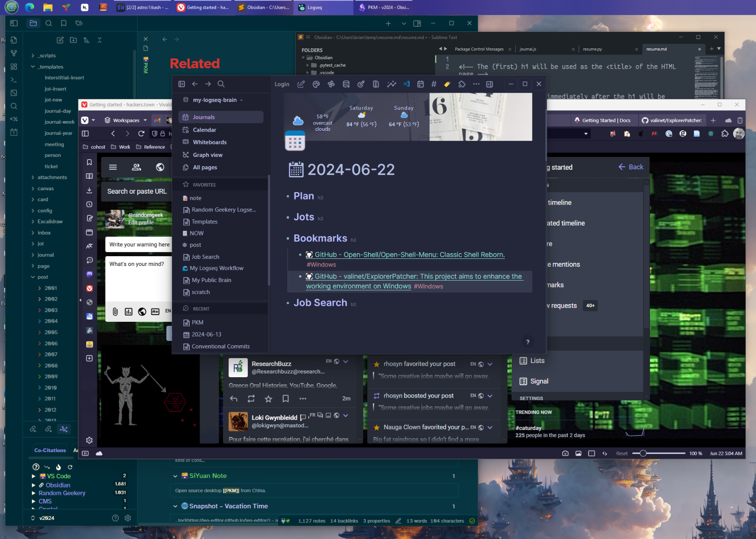756x539 pixels.
Task: Open Logseq help question-mark button
Action: (528, 342)
